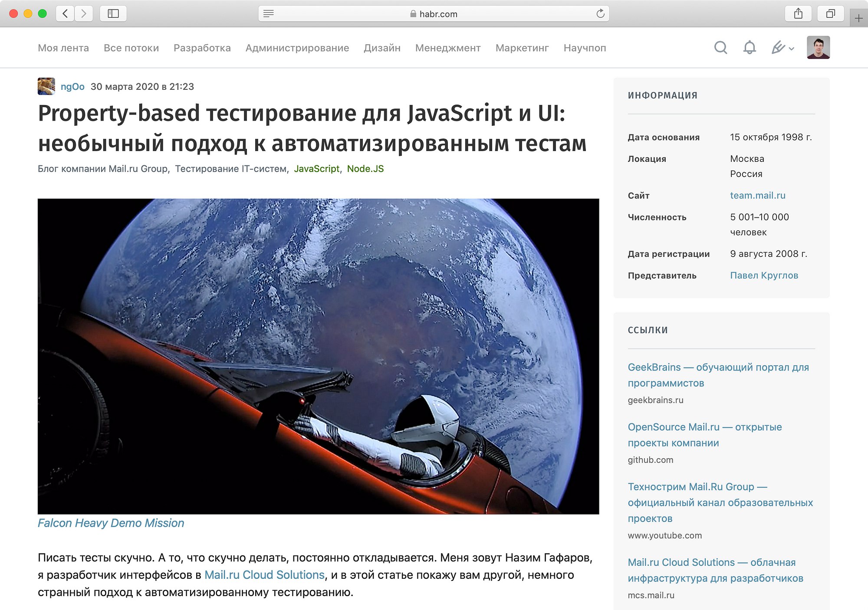The height and width of the screenshot is (610, 868).
Task: Open notifications bell
Action: (750, 47)
